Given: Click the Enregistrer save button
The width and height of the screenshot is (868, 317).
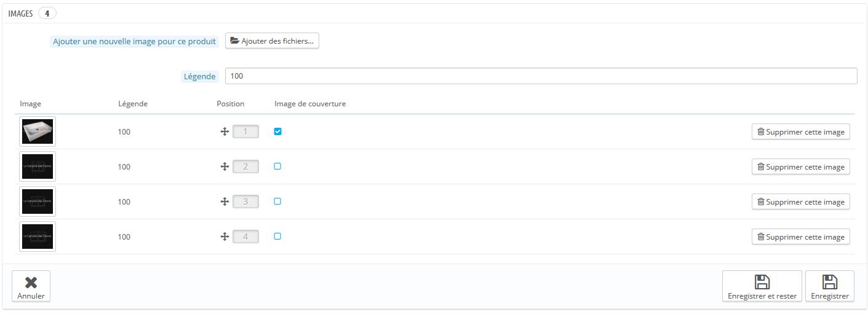Looking at the screenshot, I should pos(829,286).
